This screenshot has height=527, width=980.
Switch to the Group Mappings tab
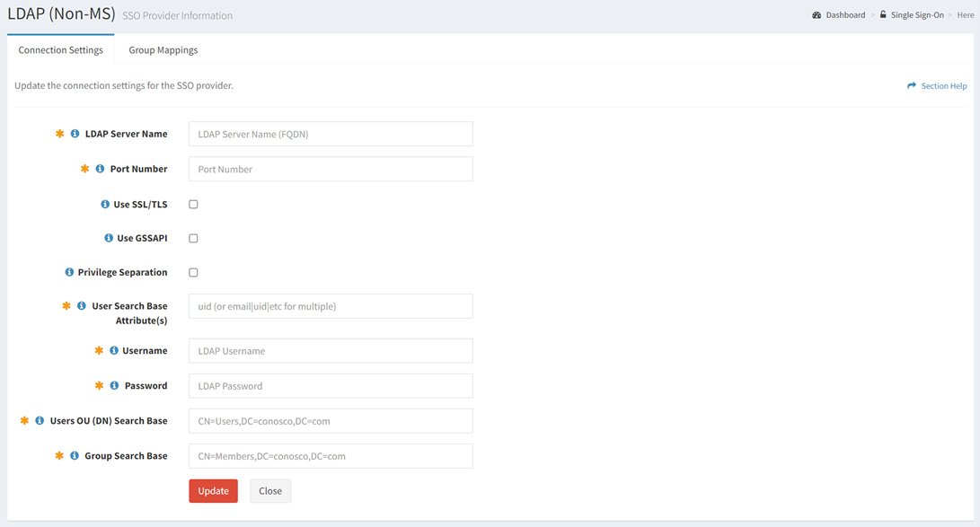pyautogui.click(x=163, y=50)
